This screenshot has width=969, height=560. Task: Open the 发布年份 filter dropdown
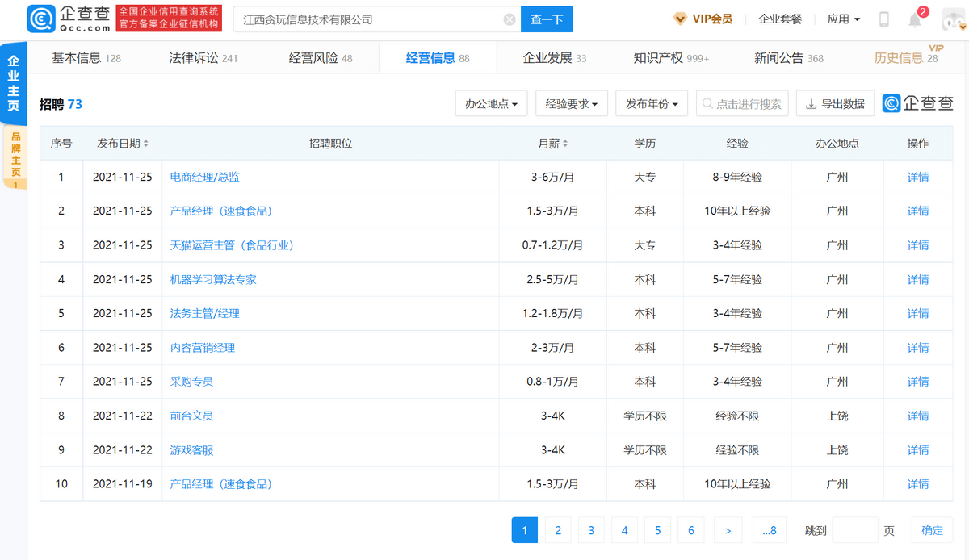pos(652,104)
